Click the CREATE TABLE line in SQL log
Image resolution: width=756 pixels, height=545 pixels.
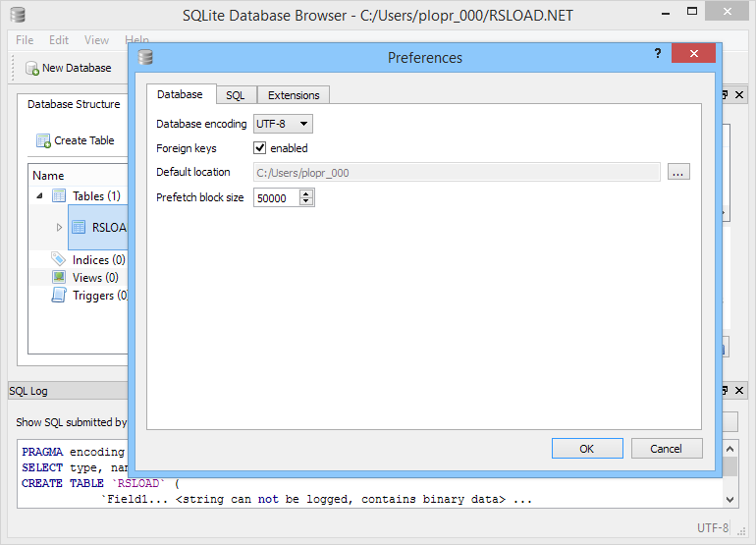point(101,483)
